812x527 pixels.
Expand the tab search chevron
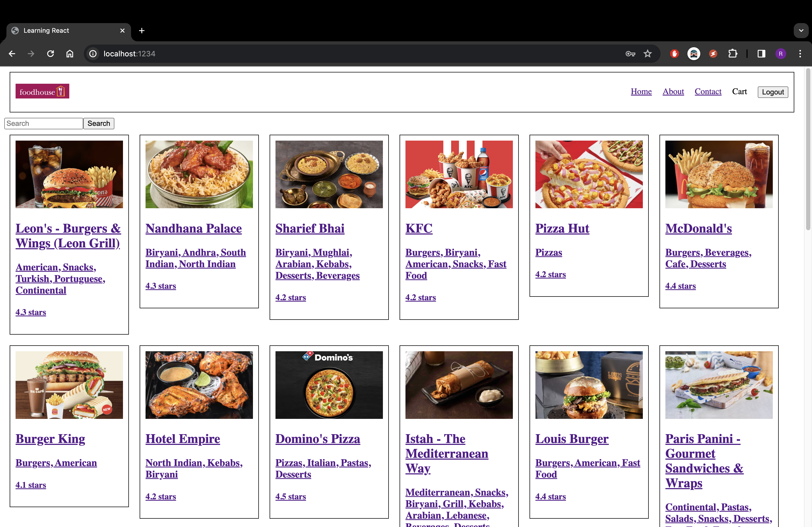[801, 31]
